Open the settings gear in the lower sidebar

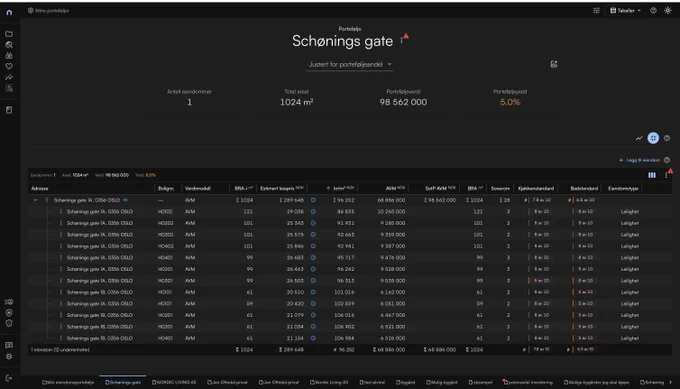tap(9, 356)
